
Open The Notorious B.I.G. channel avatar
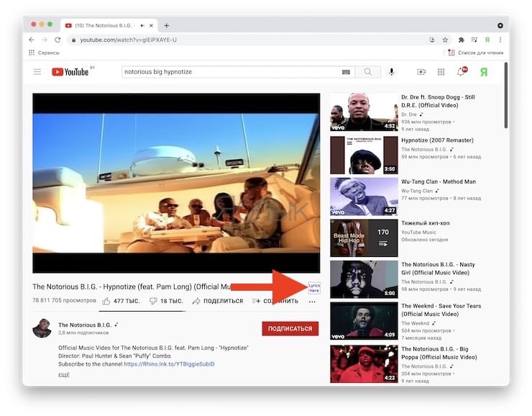[x=42, y=328]
